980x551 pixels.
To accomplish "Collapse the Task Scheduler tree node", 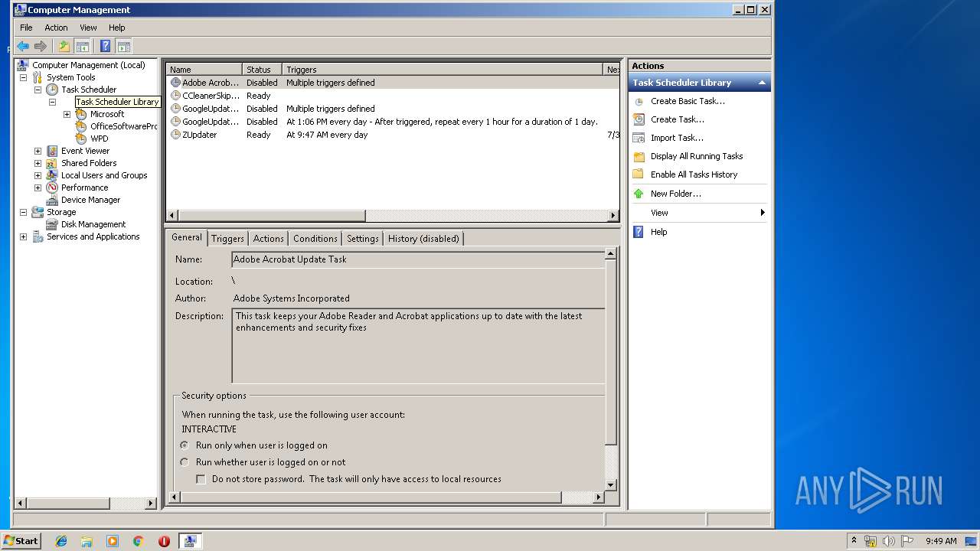I will 38,90.
